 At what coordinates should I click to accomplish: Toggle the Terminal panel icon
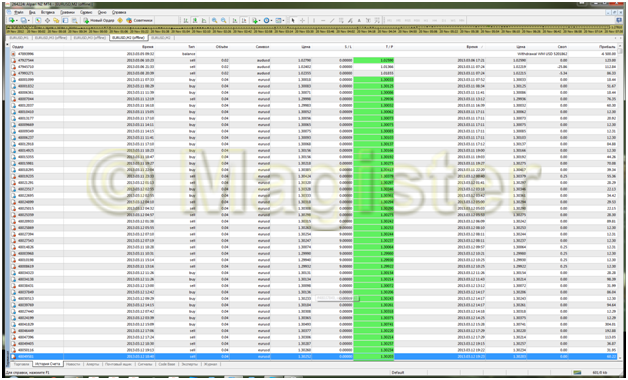click(65, 20)
